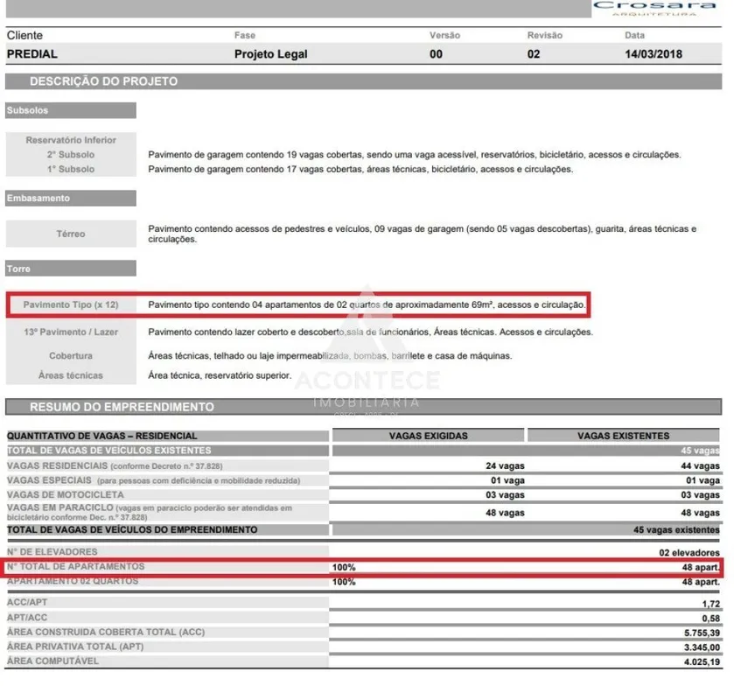Click the "VAGAS EXIGIDAS" column header
Viewport: 734px width, 700px height.
click(x=428, y=436)
